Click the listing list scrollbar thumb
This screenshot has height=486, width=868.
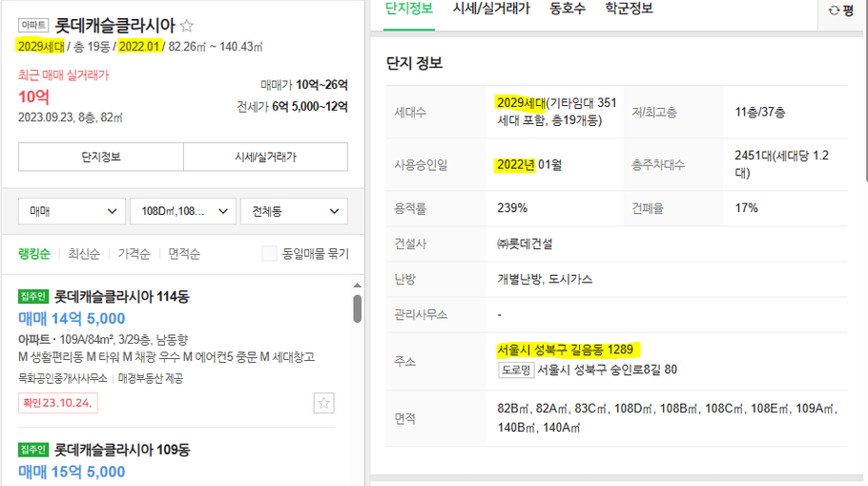pyautogui.click(x=357, y=308)
